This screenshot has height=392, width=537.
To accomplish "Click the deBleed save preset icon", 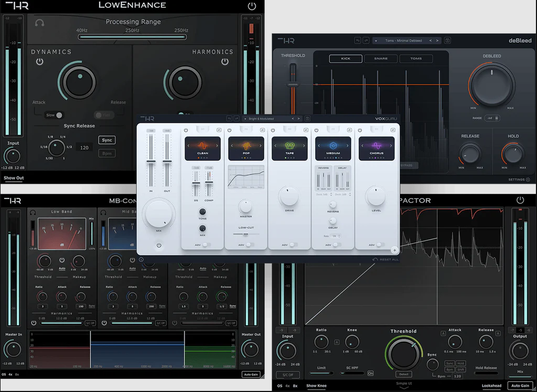I will click(447, 40).
